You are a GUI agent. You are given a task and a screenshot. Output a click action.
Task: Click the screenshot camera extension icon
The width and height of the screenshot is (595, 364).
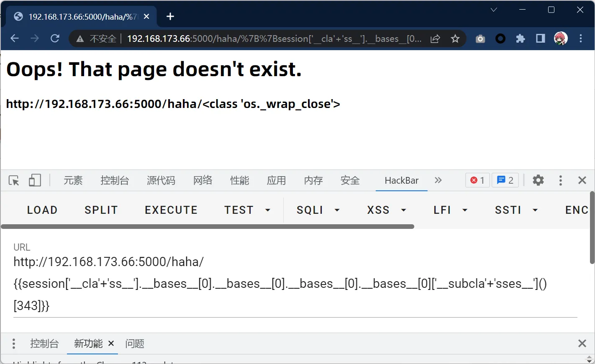tap(480, 39)
